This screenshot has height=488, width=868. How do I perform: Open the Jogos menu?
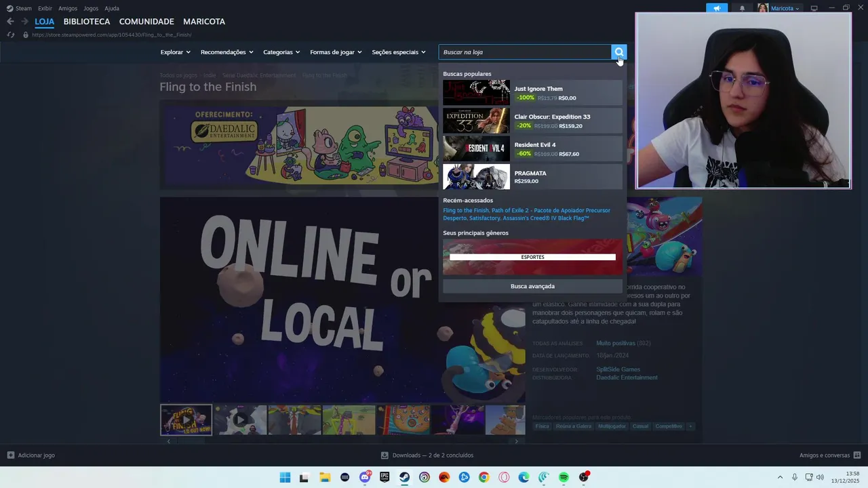click(x=91, y=8)
